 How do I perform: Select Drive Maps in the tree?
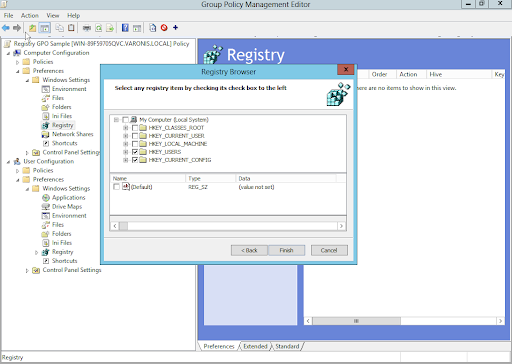click(67, 207)
